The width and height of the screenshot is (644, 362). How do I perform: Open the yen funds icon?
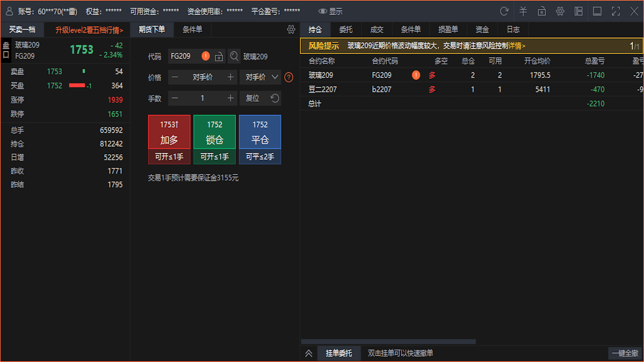coord(523,11)
